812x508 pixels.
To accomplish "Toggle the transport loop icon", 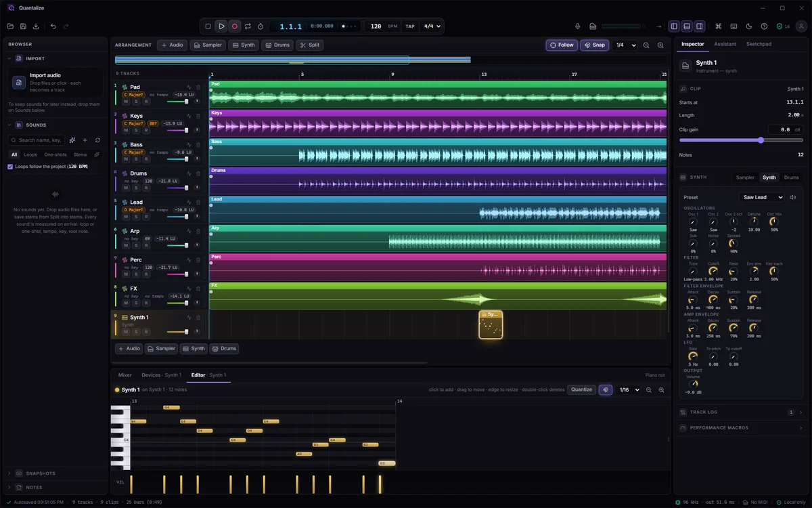I will [248, 26].
